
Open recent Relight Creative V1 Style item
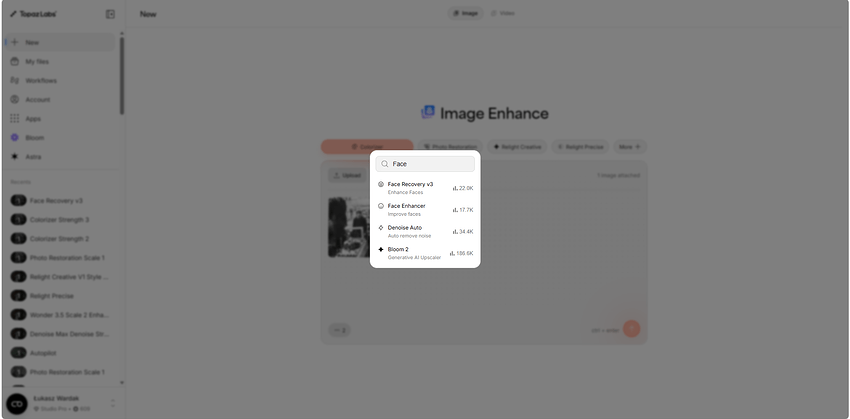[60, 277]
